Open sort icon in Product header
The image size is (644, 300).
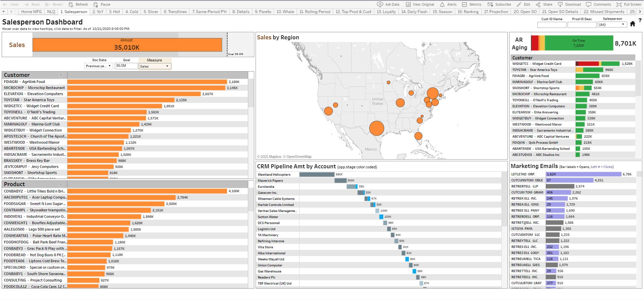tap(61, 185)
